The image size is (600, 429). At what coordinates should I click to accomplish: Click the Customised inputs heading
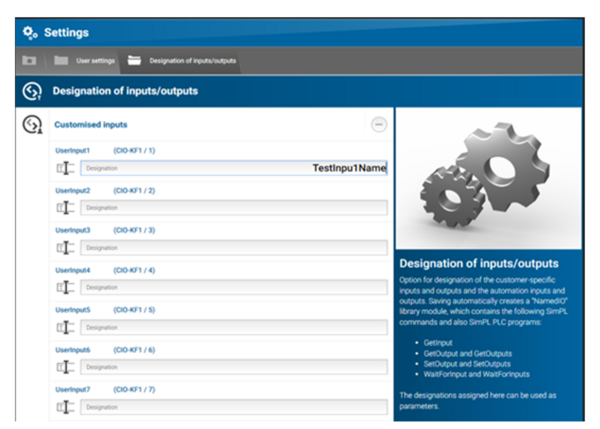click(91, 125)
